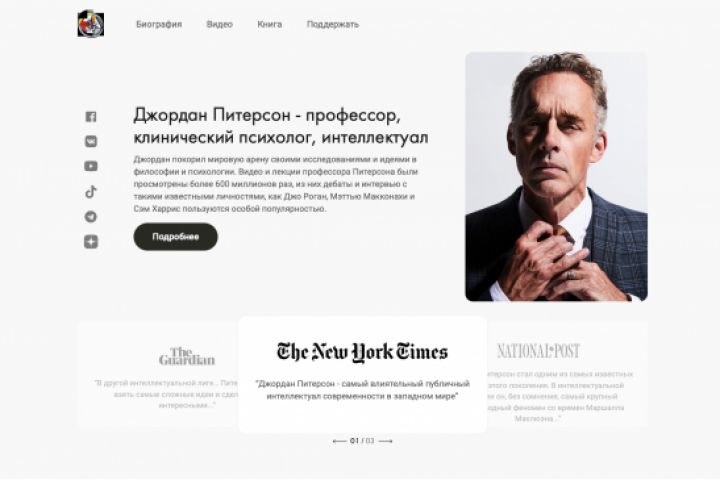
Task: Select The Guardian quote card
Action: tap(158, 375)
